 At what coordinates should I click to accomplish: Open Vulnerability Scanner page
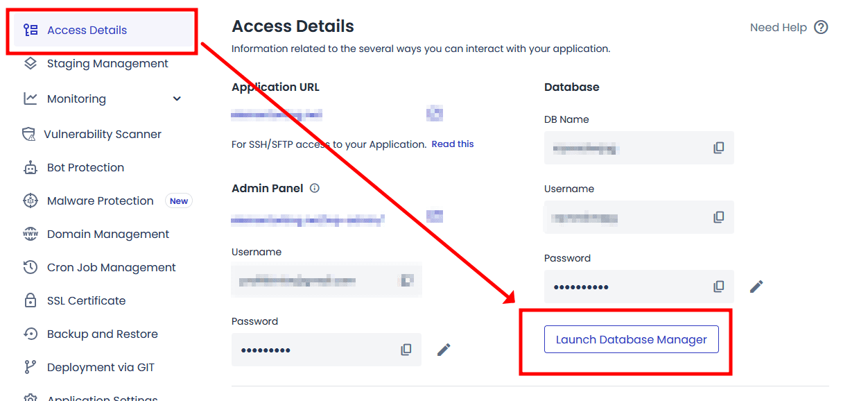[103, 135]
